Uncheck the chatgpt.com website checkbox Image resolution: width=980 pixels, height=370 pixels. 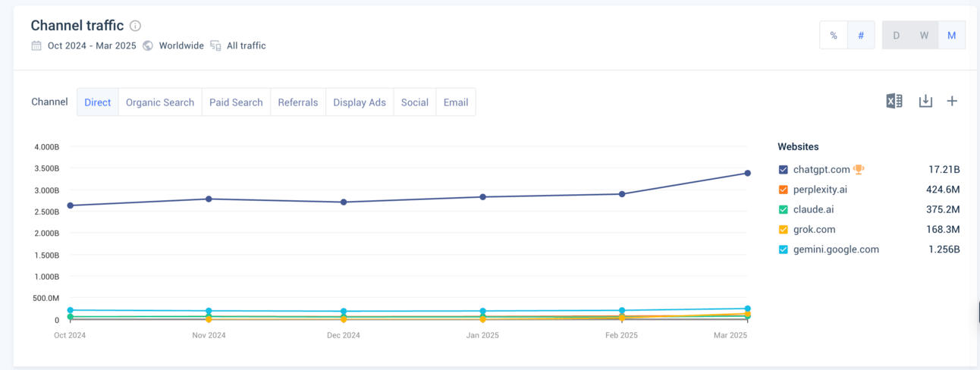click(x=784, y=170)
